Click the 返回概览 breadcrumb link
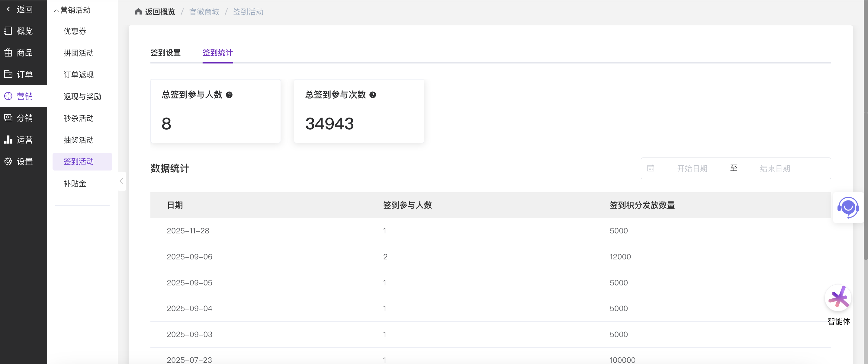The height and width of the screenshot is (364, 868). [x=160, y=12]
